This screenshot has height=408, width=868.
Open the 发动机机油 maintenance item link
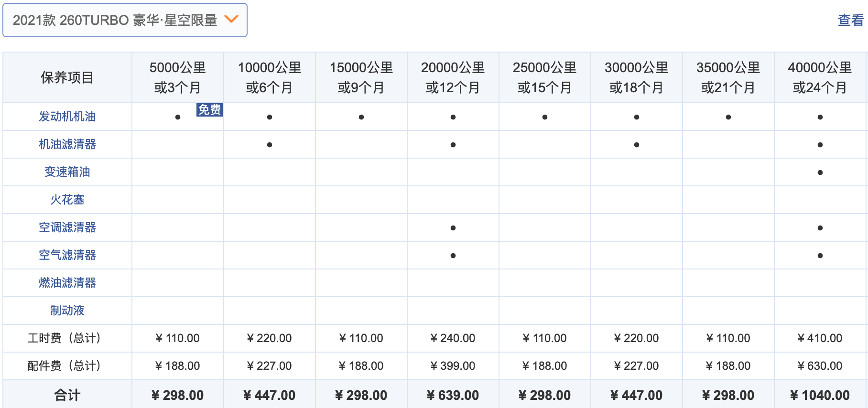pos(67,117)
